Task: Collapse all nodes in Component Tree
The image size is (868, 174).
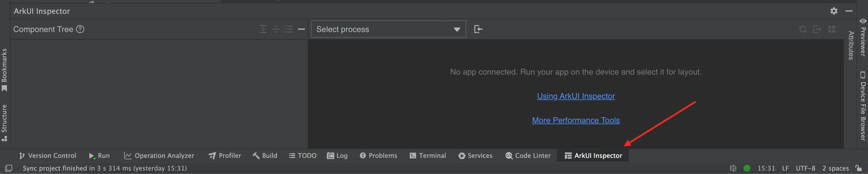Action: click(276, 29)
